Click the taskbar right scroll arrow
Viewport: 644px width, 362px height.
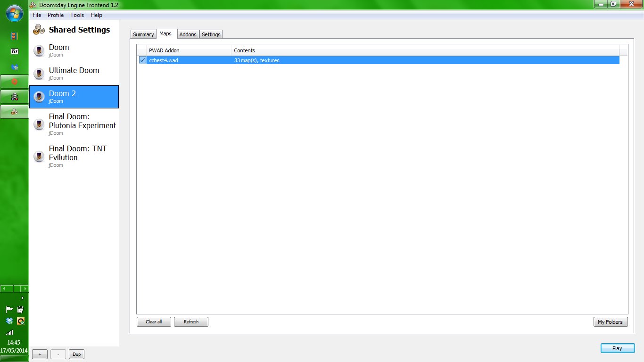coord(25,288)
